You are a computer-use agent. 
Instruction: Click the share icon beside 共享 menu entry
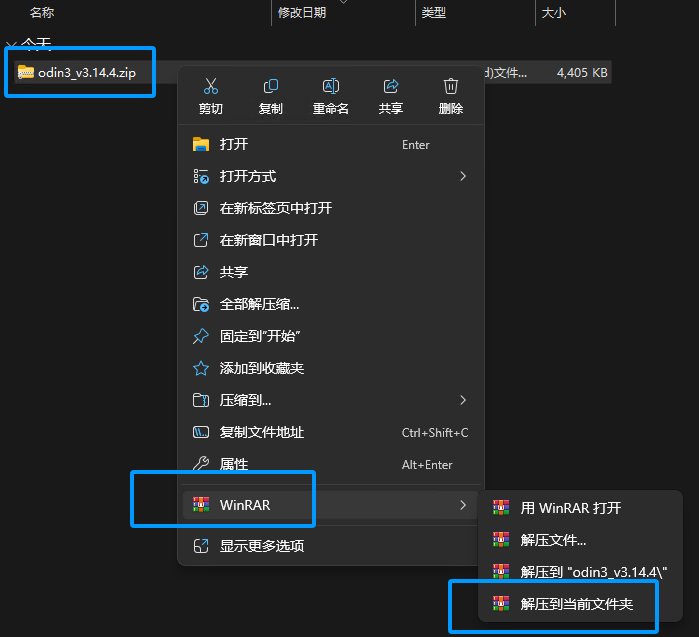tap(201, 272)
